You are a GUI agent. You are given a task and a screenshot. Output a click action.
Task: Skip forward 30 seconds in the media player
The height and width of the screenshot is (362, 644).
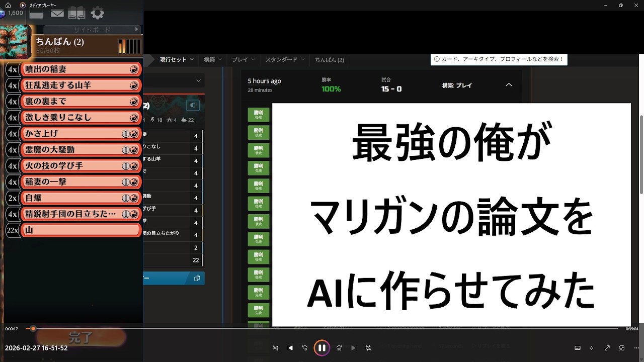point(339,348)
